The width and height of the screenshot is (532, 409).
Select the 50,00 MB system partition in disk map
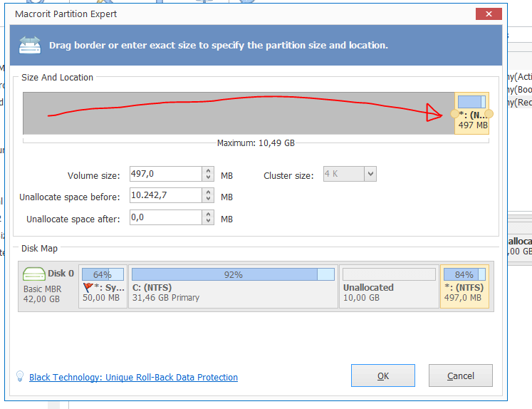(103, 286)
